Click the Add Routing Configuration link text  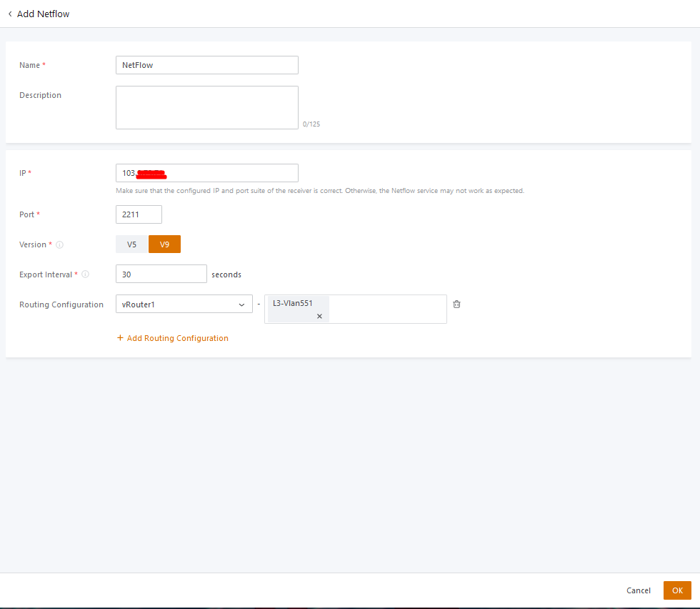(177, 338)
